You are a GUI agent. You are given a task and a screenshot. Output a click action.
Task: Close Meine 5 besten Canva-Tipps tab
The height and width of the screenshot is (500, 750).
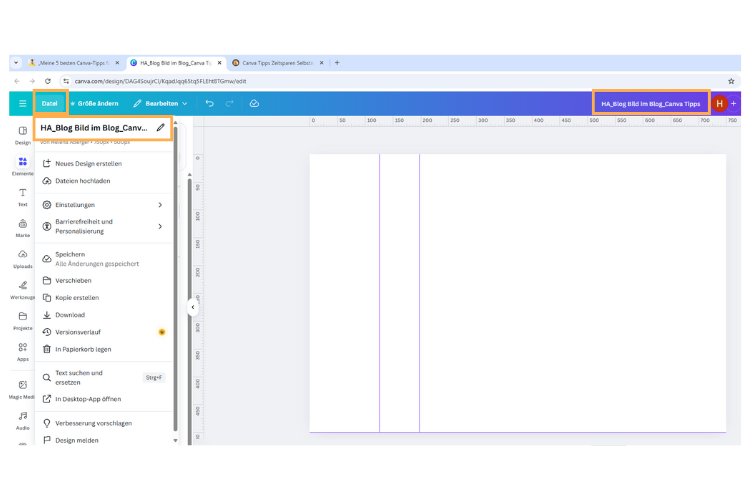click(117, 63)
